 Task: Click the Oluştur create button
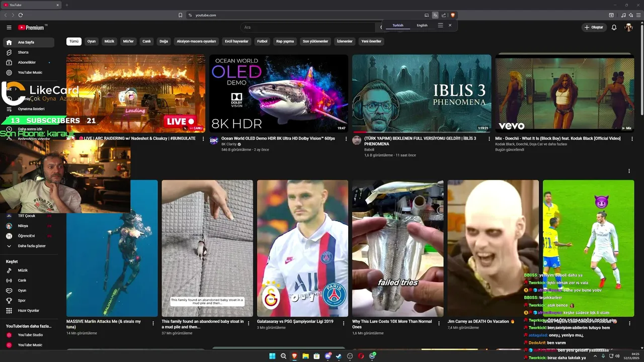(x=594, y=28)
